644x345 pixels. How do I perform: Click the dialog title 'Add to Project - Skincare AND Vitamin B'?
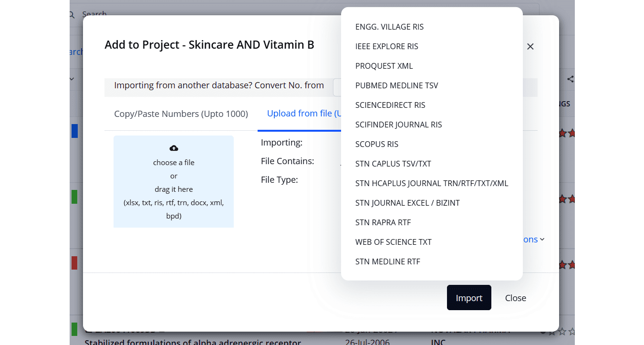(209, 45)
